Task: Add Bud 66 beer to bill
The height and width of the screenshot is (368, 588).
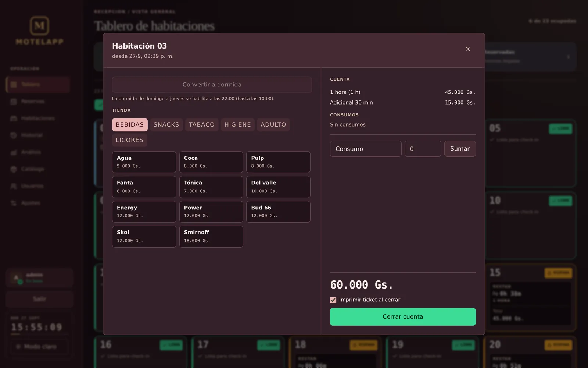Action: click(278, 212)
